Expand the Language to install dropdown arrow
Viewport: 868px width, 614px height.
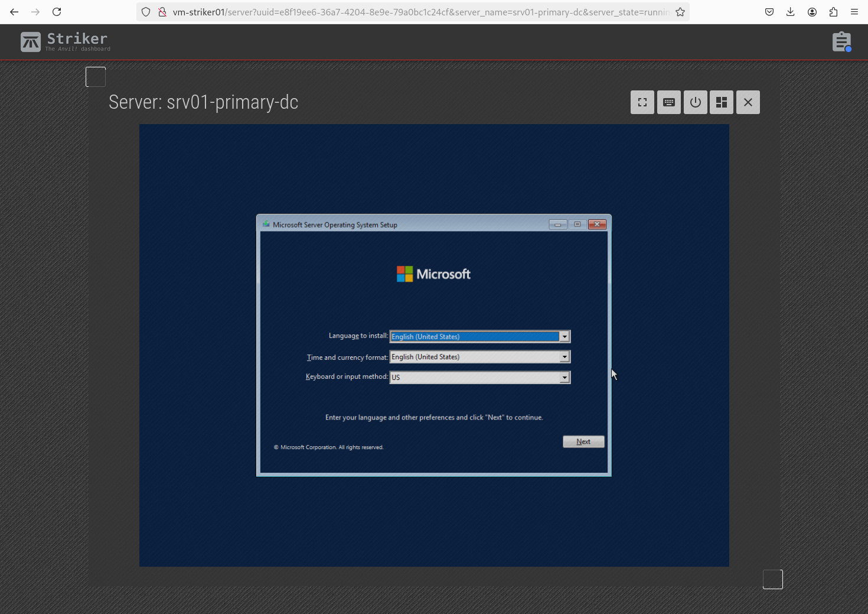coord(564,337)
